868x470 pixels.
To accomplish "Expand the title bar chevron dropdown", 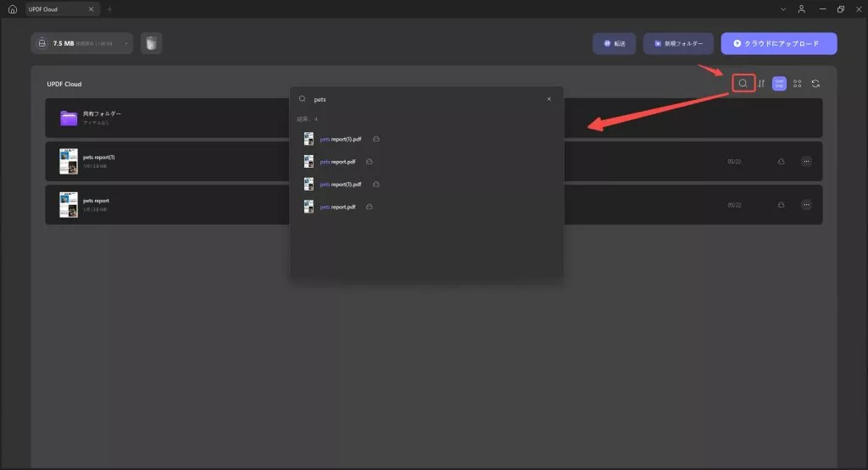I will pyautogui.click(x=782, y=8).
